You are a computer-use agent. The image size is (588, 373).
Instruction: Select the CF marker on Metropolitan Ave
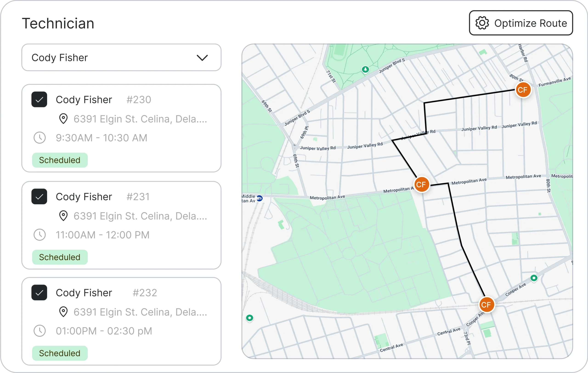422,184
